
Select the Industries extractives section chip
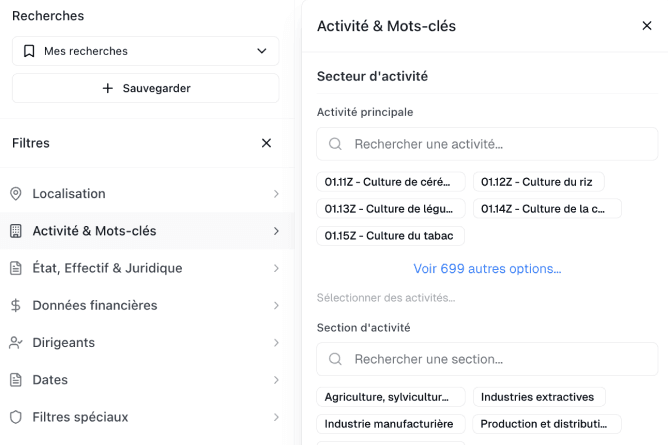coord(538,397)
